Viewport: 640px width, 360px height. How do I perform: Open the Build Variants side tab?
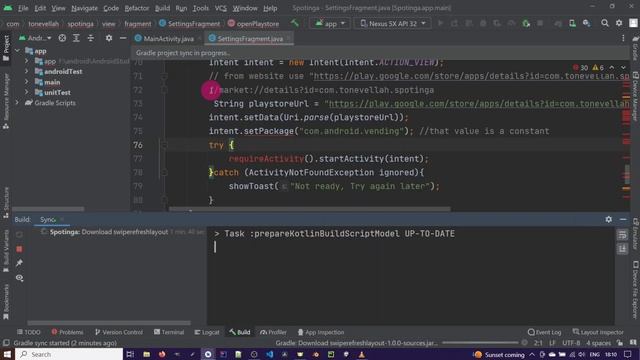tap(6, 251)
